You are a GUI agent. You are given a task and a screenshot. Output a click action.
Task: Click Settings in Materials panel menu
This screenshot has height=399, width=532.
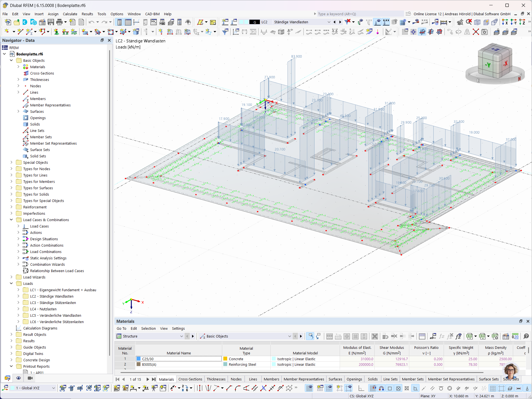178,328
